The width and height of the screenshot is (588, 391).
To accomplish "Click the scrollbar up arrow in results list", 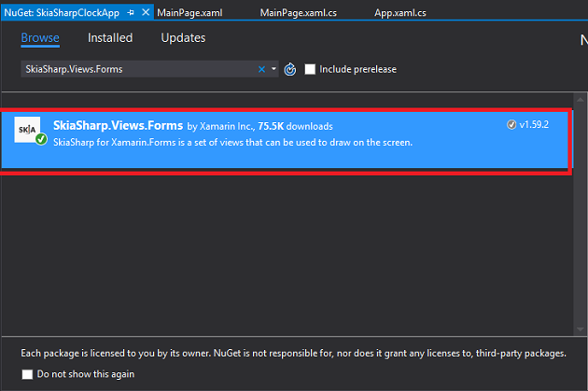I will pos(581,99).
